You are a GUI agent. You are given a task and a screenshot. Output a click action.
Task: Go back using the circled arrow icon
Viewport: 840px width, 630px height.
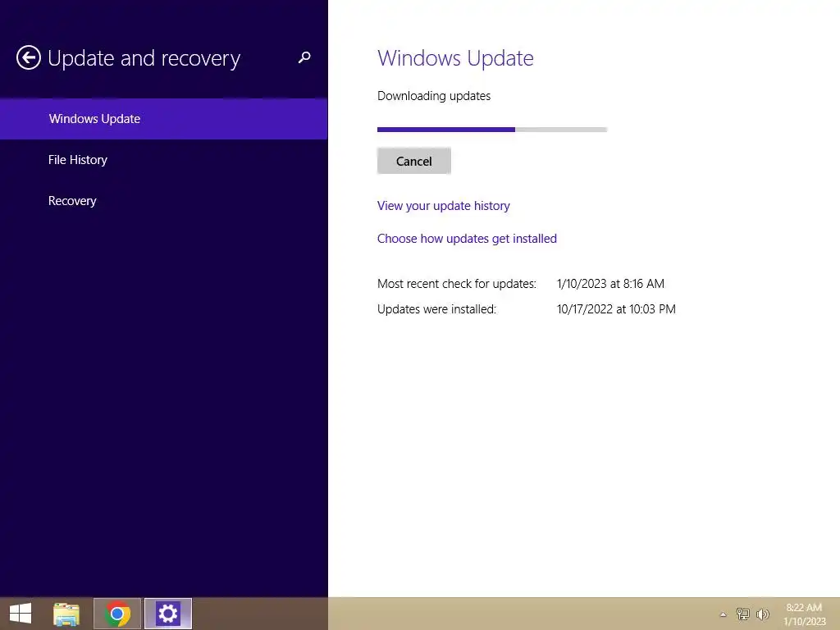tap(29, 58)
